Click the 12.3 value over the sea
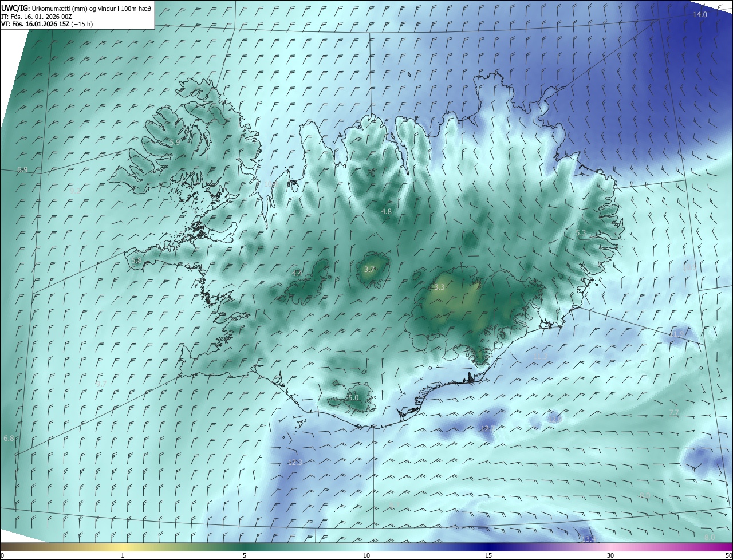This screenshot has height=560, width=733. point(295,462)
